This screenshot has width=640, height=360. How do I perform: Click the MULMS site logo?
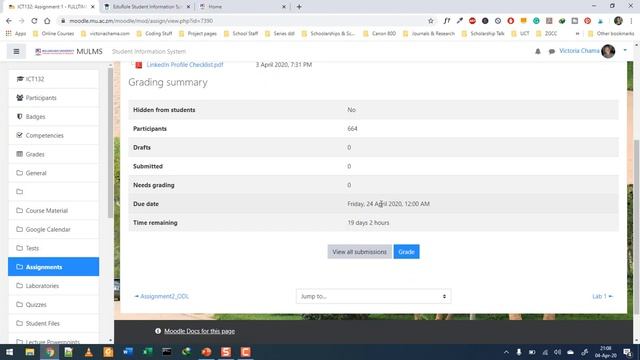pyautogui.click(x=69, y=51)
